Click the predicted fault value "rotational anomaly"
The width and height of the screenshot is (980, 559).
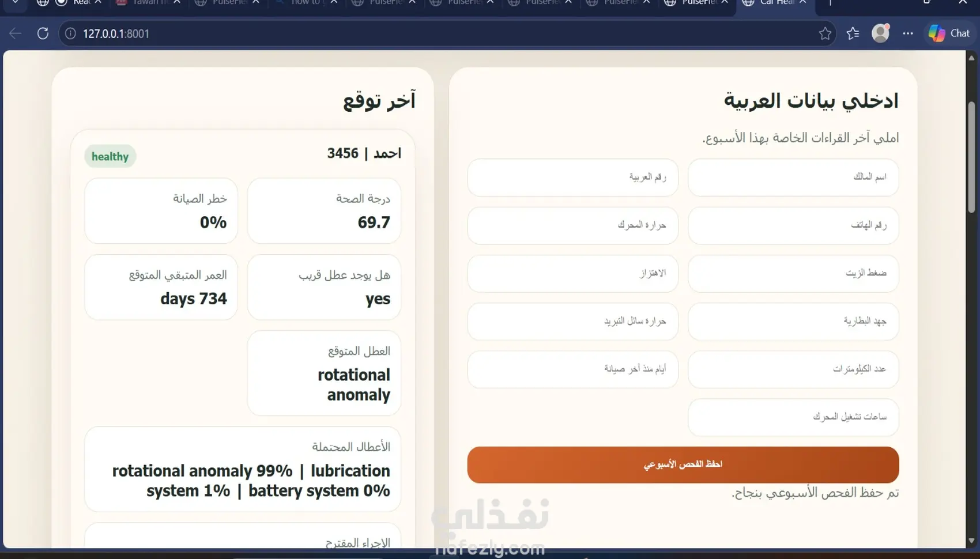[x=354, y=385]
